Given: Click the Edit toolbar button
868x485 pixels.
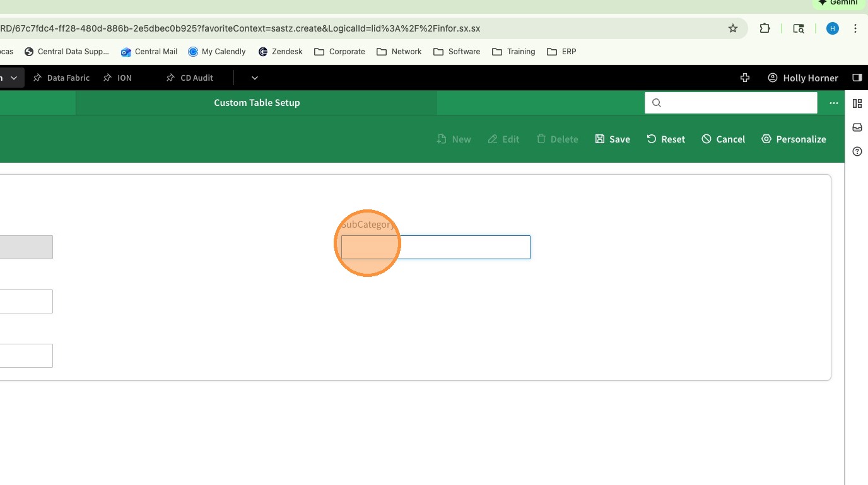Looking at the screenshot, I should tap(503, 139).
